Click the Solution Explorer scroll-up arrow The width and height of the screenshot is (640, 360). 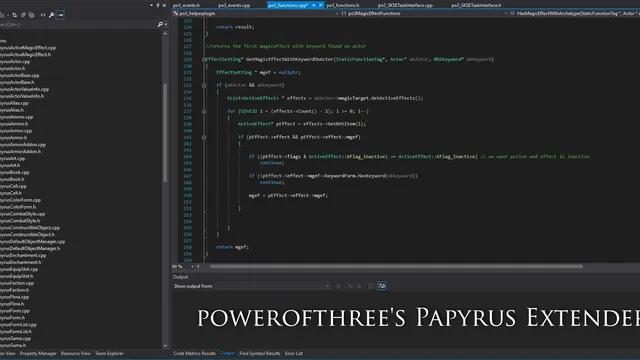coord(165,33)
